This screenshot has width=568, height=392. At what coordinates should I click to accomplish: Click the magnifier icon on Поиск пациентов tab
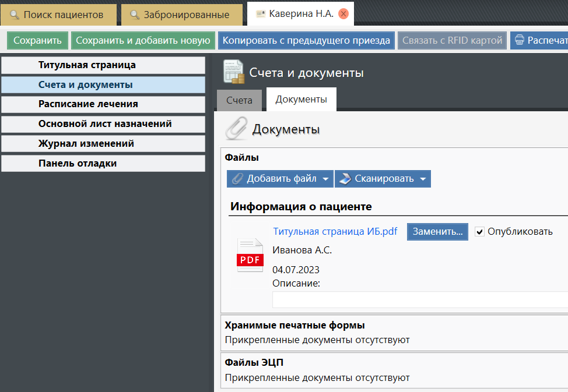(x=15, y=15)
